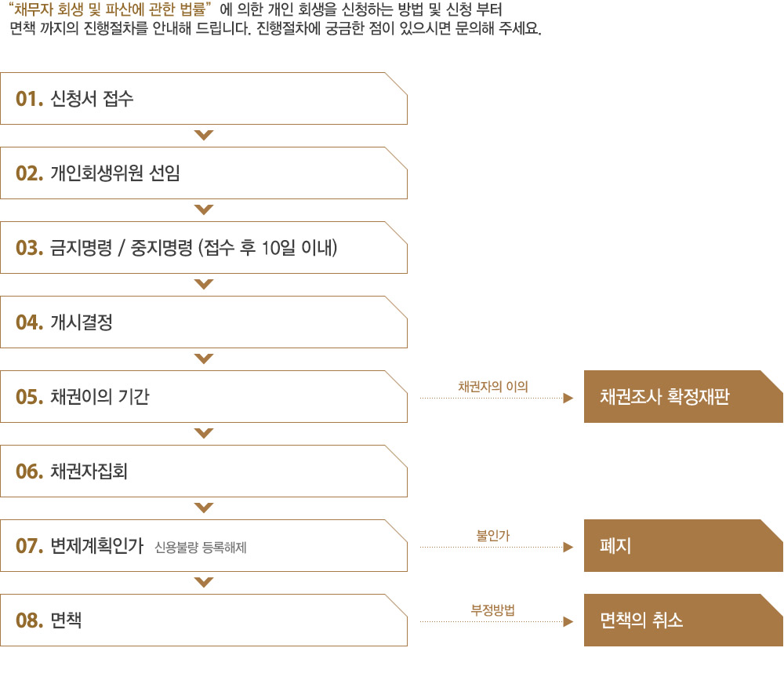Select step 03 금지명령 / 중지명령 box
Screen dimensions: 784x677
click(x=204, y=248)
